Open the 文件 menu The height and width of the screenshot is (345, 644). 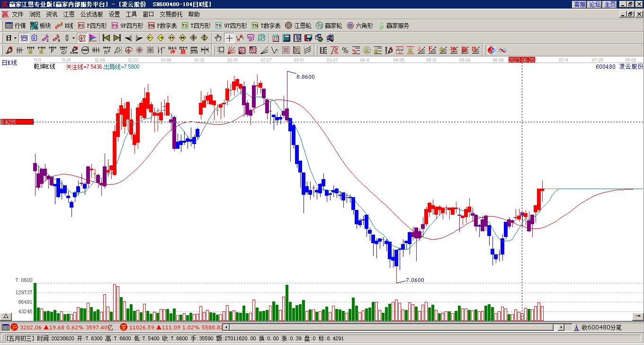pyautogui.click(x=18, y=15)
